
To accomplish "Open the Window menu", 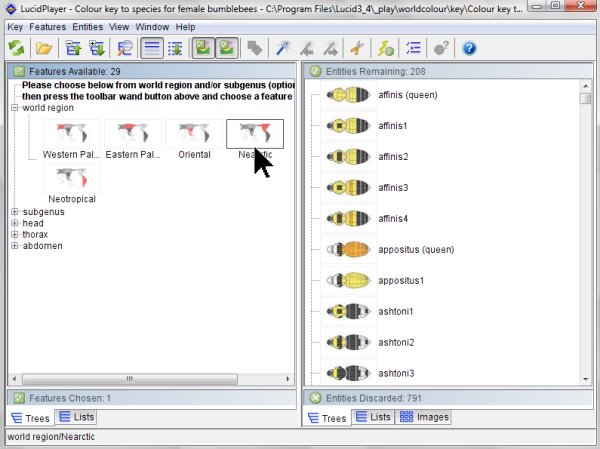I will point(152,27).
